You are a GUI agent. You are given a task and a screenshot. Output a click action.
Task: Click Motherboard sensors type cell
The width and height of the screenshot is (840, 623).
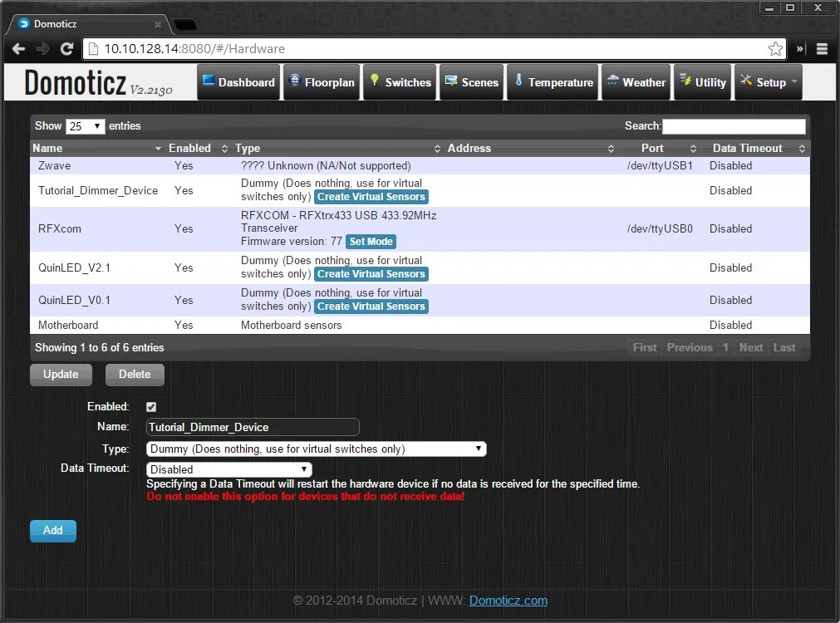point(291,325)
